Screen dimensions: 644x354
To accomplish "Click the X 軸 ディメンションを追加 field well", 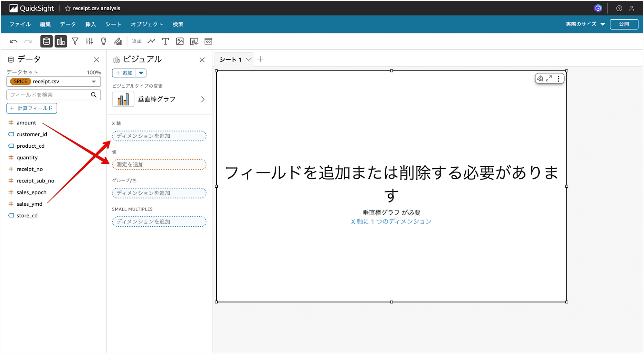I will click(159, 136).
